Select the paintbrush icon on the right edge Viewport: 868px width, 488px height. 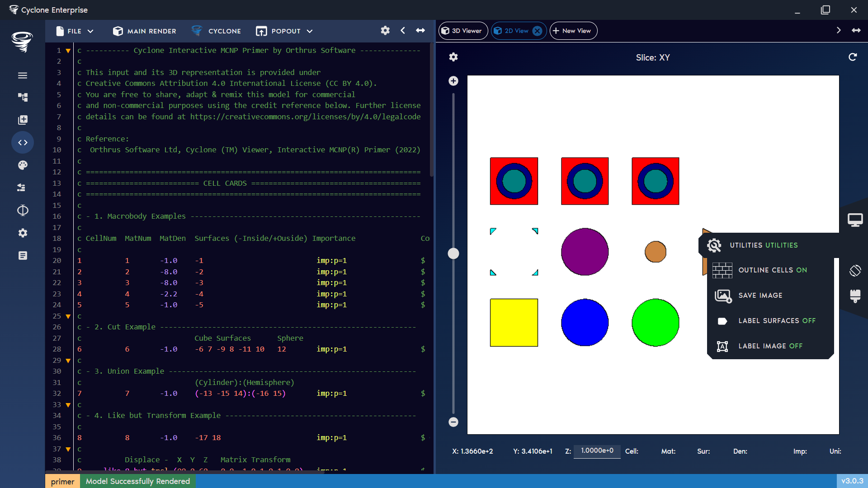pos(855,297)
